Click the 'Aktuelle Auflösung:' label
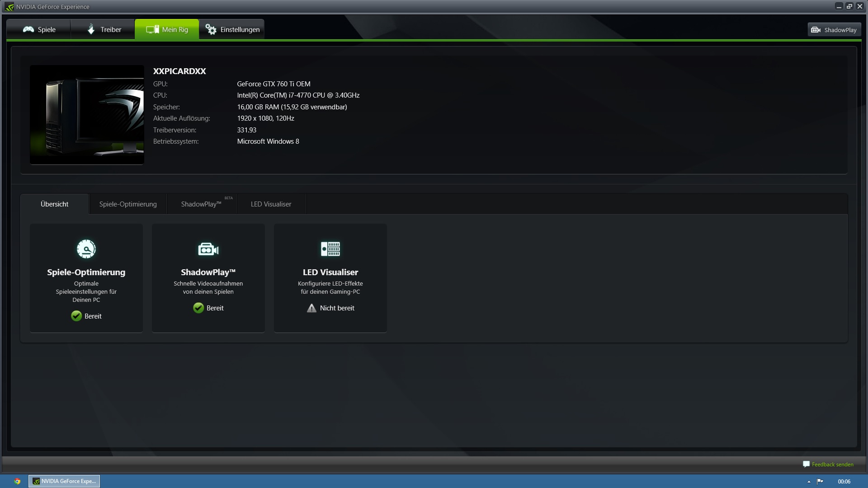This screenshot has height=488, width=868. coord(182,118)
